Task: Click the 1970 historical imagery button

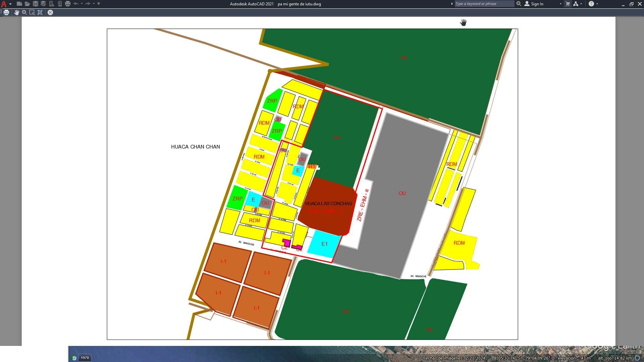Action: (85, 358)
